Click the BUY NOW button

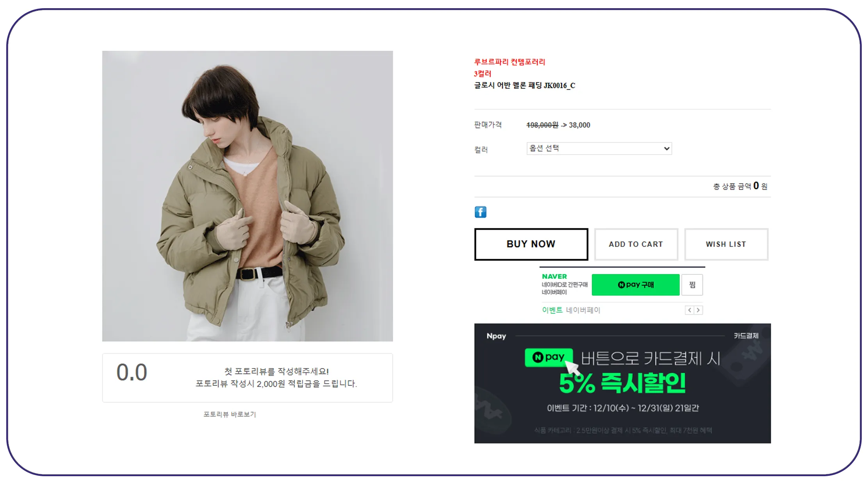coord(531,244)
